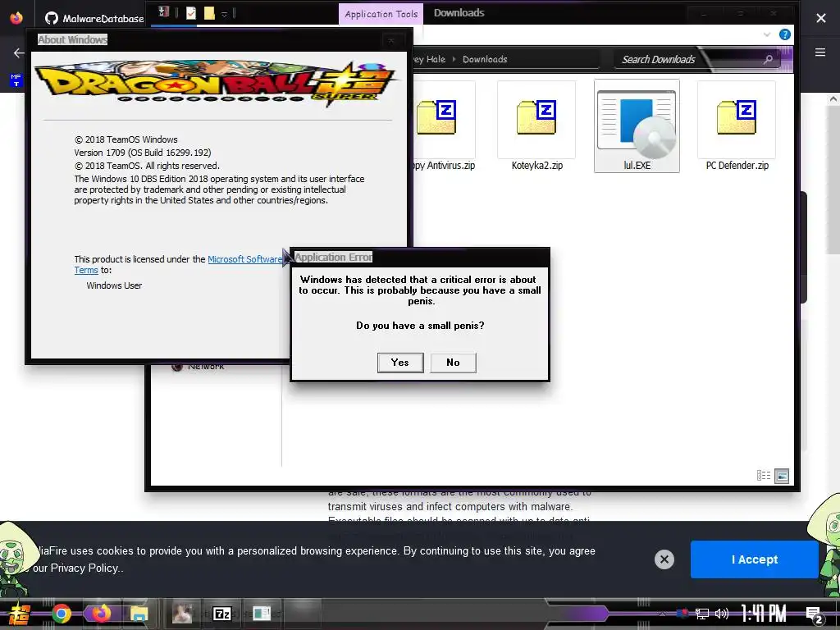This screenshot has height=630, width=840.
Task: Click the Firefox logo at the top left
Action: pyautogui.click(x=16, y=18)
